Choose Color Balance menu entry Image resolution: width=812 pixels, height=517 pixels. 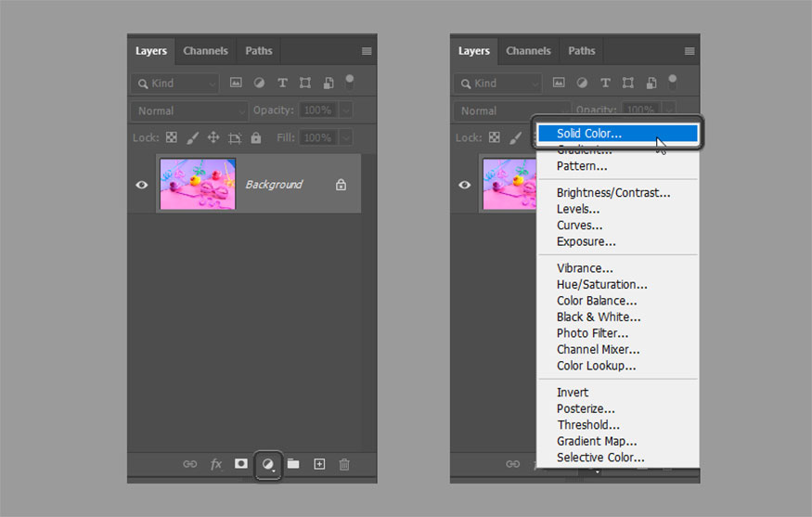pyautogui.click(x=617, y=301)
